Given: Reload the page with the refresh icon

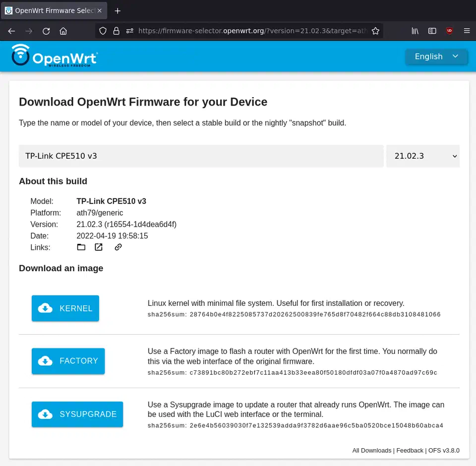Looking at the screenshot, I should (46, 31).
